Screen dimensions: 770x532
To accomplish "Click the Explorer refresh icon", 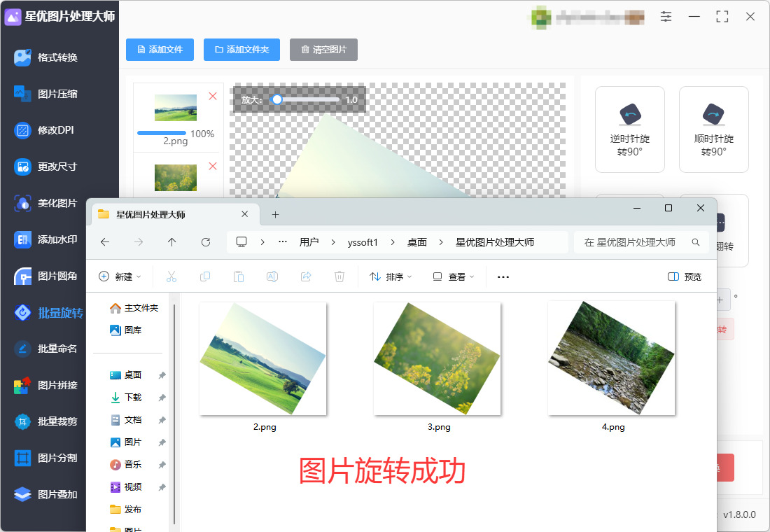I will 206,242.
